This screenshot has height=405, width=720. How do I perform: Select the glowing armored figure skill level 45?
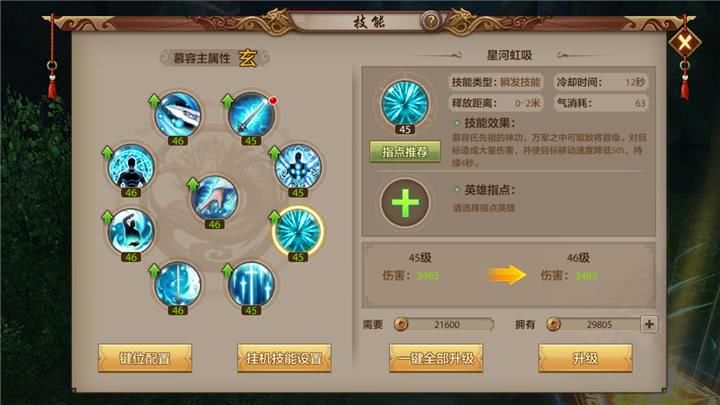pos(298,167)
